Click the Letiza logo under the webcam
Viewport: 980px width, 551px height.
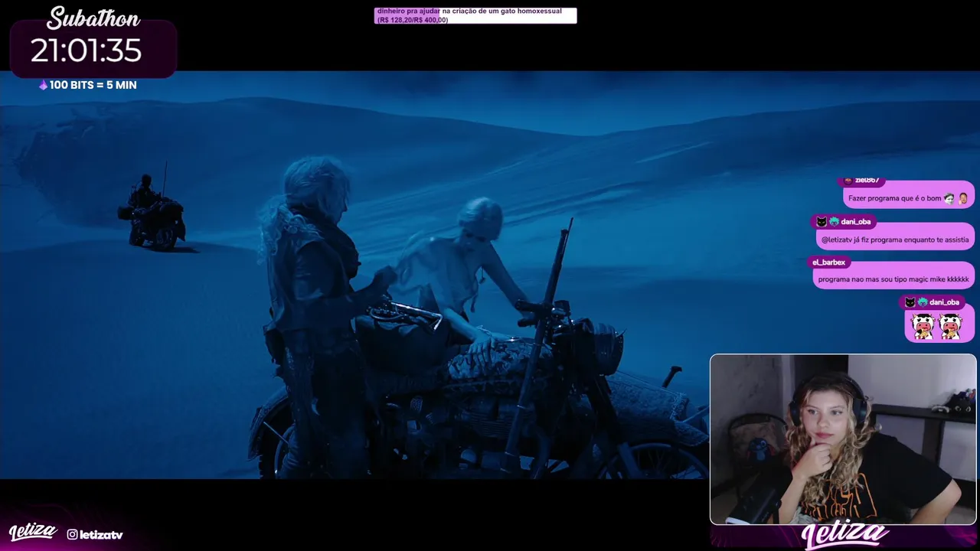(845, 536)
